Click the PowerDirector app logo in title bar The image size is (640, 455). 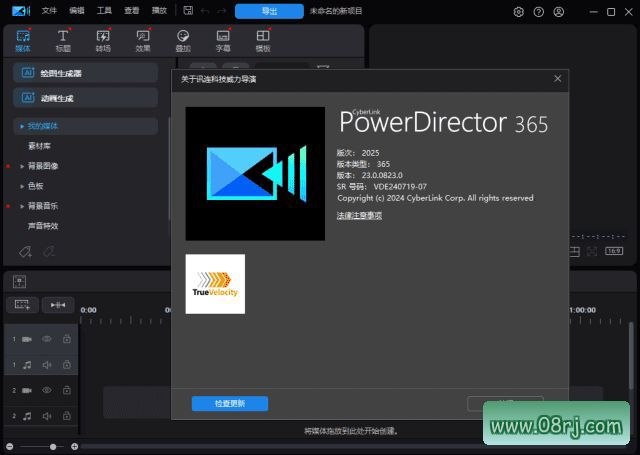tap(21, 11)
